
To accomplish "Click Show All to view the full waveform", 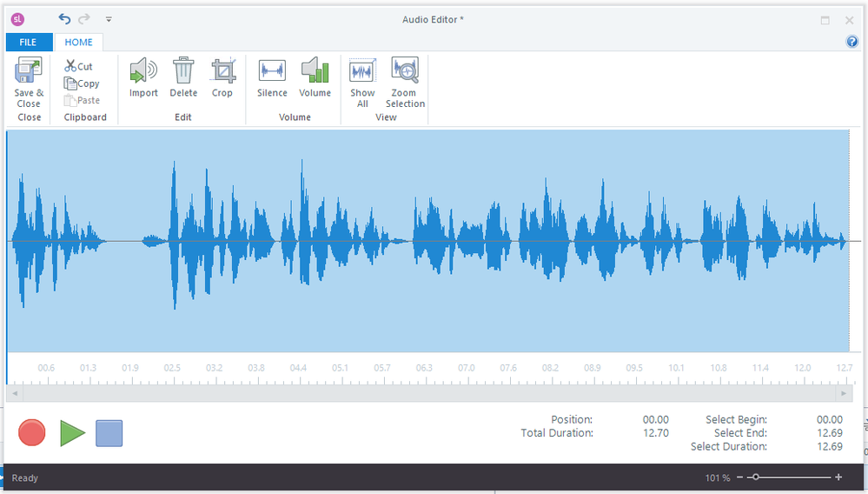I will click(362, 71).
